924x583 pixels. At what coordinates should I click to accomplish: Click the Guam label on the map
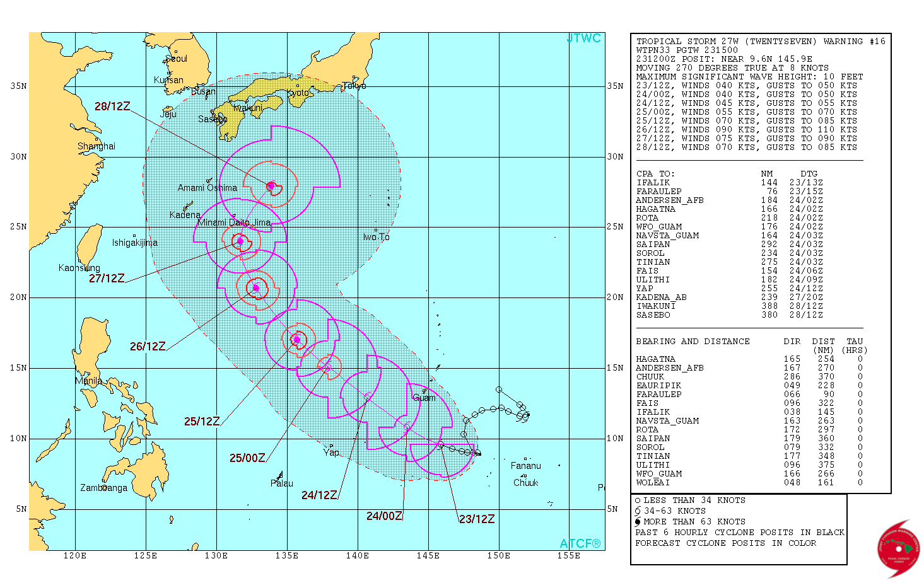click(424, 398)
